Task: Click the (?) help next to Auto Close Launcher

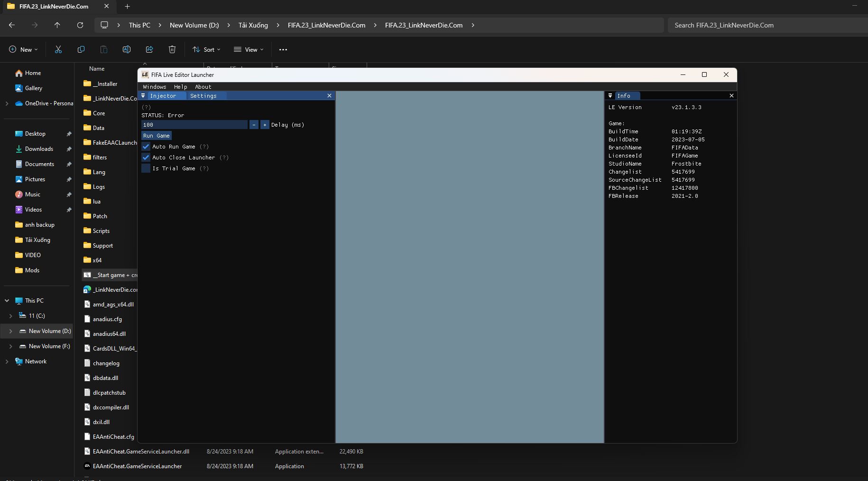Action: 224,157
